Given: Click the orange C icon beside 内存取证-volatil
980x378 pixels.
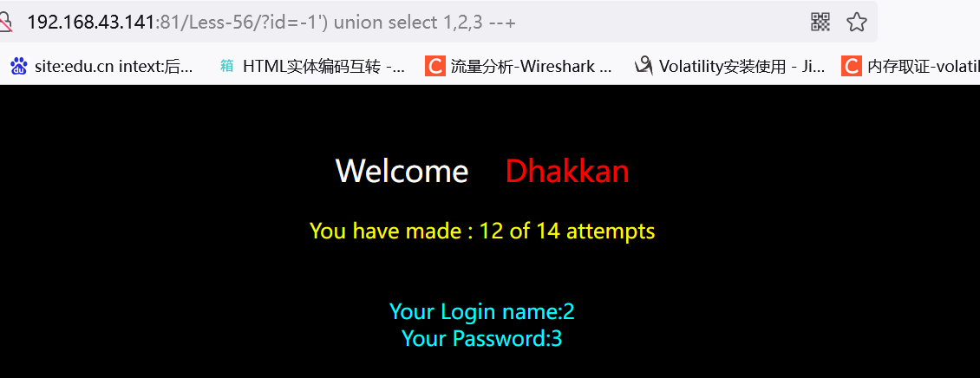Looking at the screenshot, I should point(852,66).
